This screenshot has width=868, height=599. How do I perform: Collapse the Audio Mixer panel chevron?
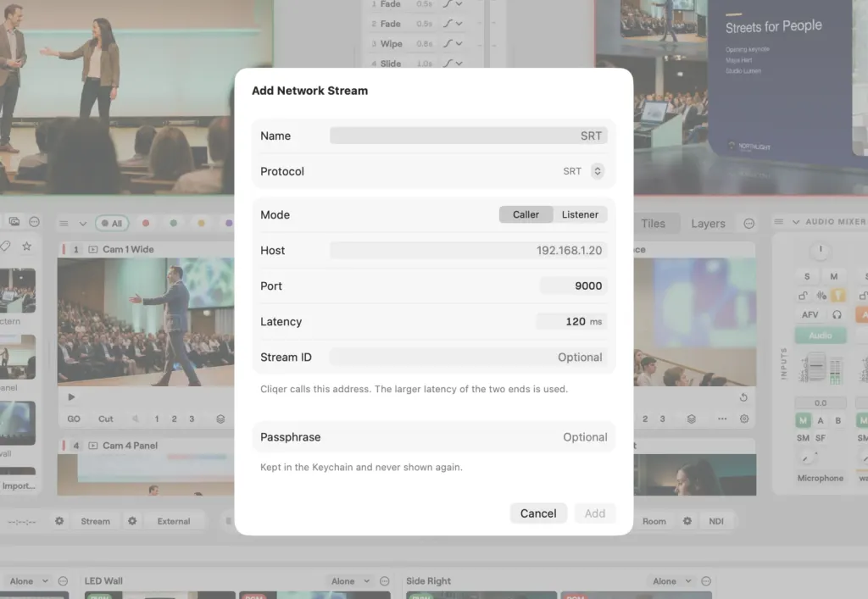pos(796,222)
